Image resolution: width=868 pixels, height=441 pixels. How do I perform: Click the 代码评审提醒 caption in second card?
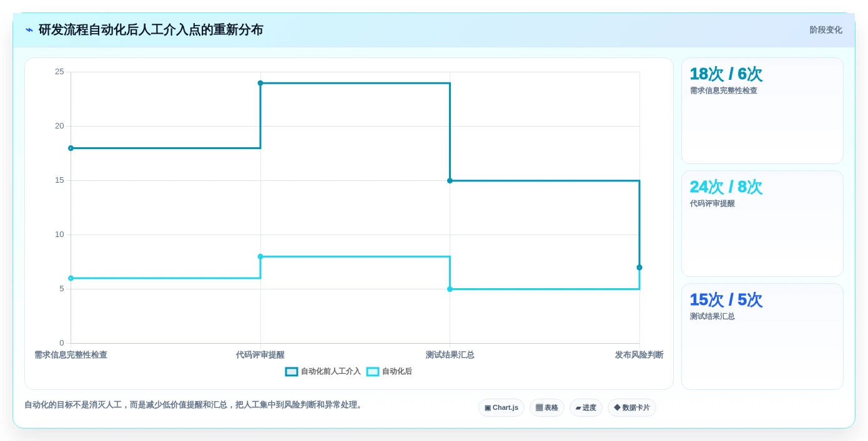tap(712, 203)
